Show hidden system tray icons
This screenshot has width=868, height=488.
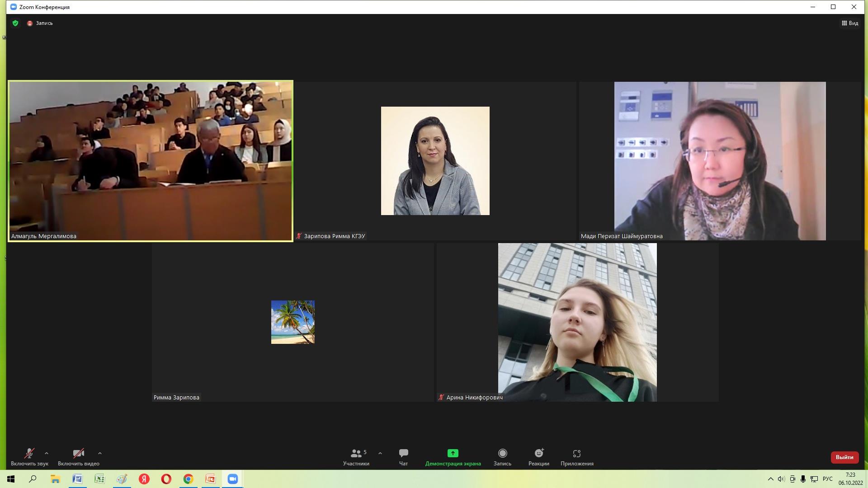coord(770,479)
